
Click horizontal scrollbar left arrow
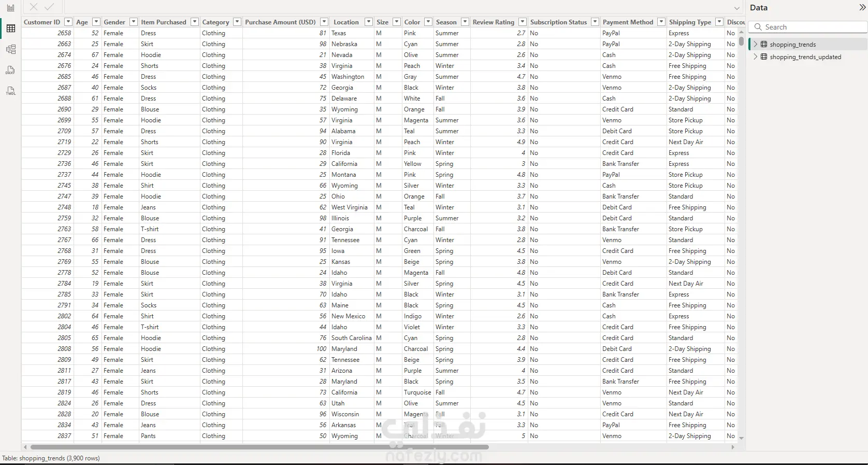coord(25,447)
